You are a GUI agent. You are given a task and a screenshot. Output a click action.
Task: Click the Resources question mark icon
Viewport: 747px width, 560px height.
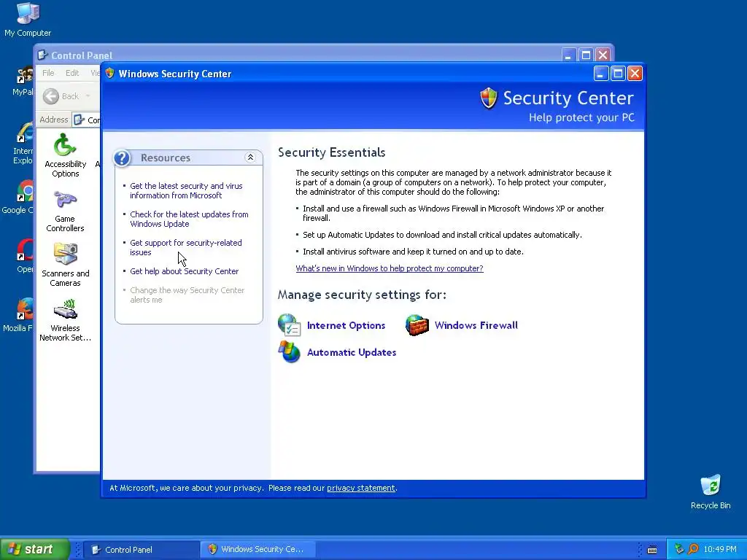(x=122, y=158)
